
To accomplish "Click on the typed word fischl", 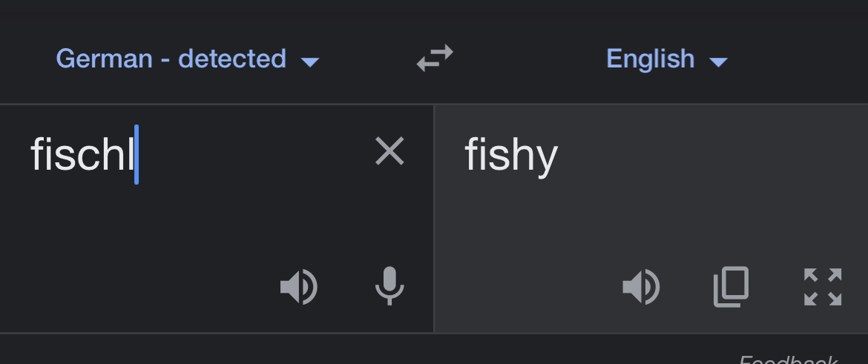I will click(82, 155).
